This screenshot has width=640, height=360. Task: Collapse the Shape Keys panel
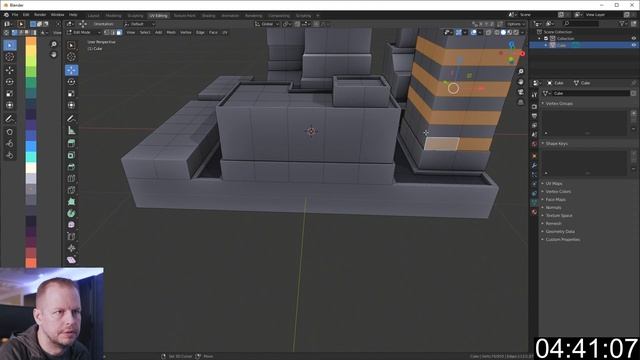point(556,144)
